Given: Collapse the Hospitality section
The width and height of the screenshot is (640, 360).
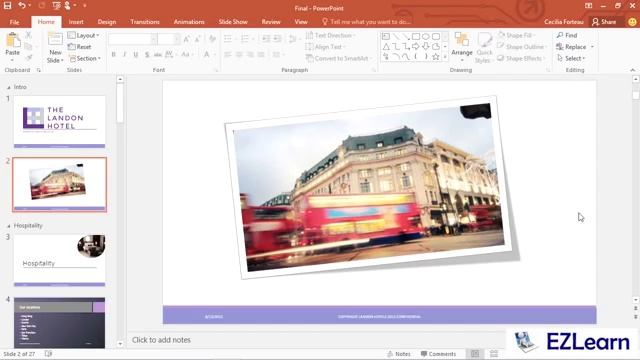Looking at the screenshot, I should (9, 226).
